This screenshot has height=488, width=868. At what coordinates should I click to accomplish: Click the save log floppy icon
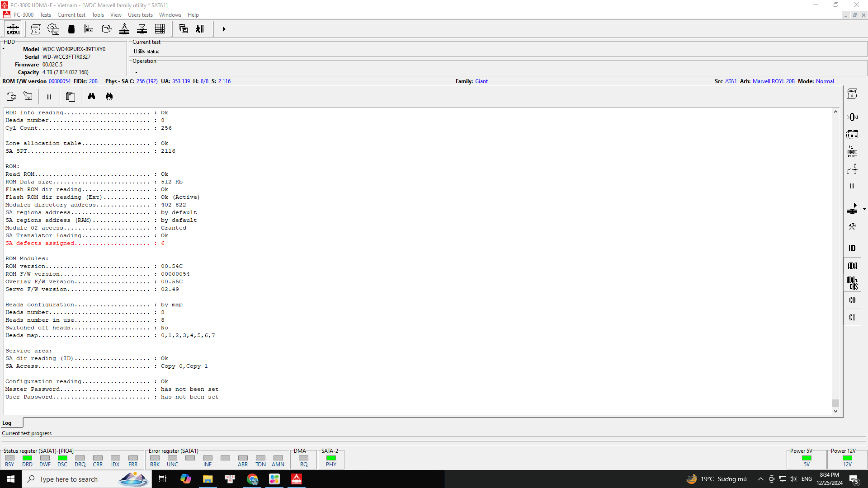[28, 96]
